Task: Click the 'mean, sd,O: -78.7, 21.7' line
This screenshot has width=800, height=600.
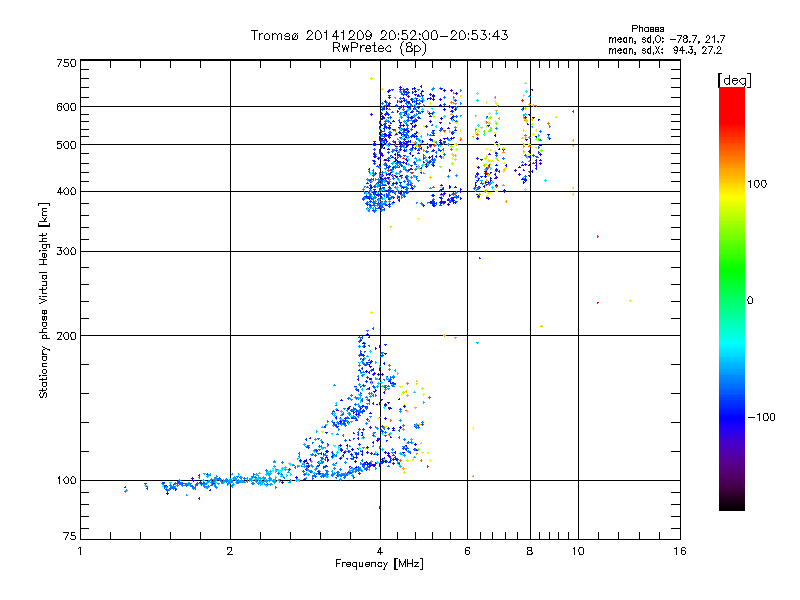Action: pos(666,39)
